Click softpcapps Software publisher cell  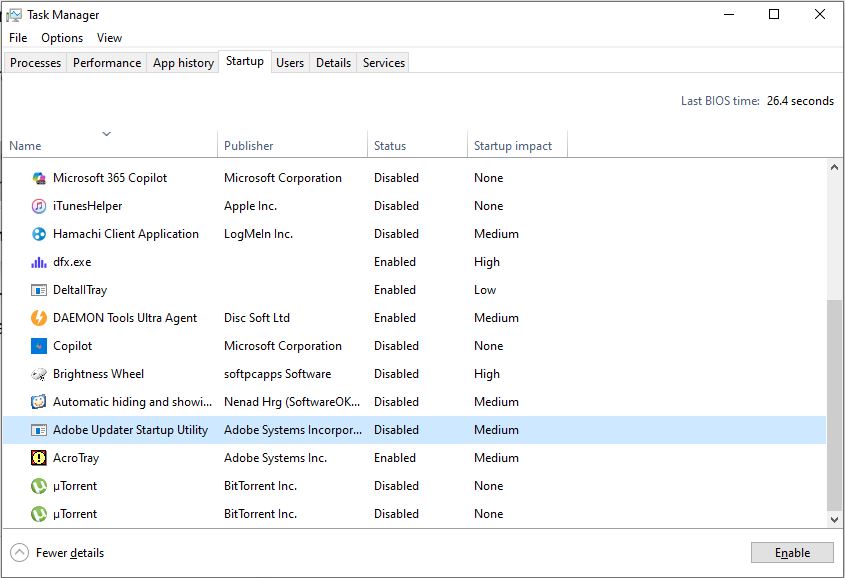[x=278, y=374]
